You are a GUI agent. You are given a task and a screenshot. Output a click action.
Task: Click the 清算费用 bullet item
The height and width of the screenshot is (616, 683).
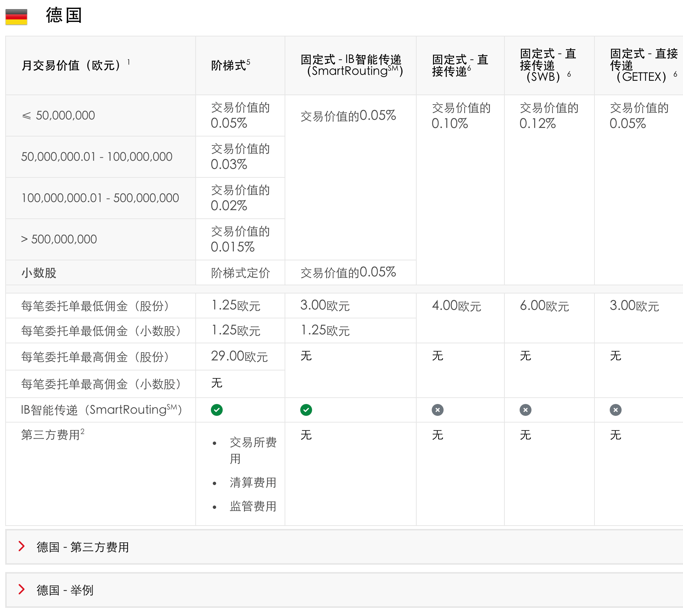253,482
